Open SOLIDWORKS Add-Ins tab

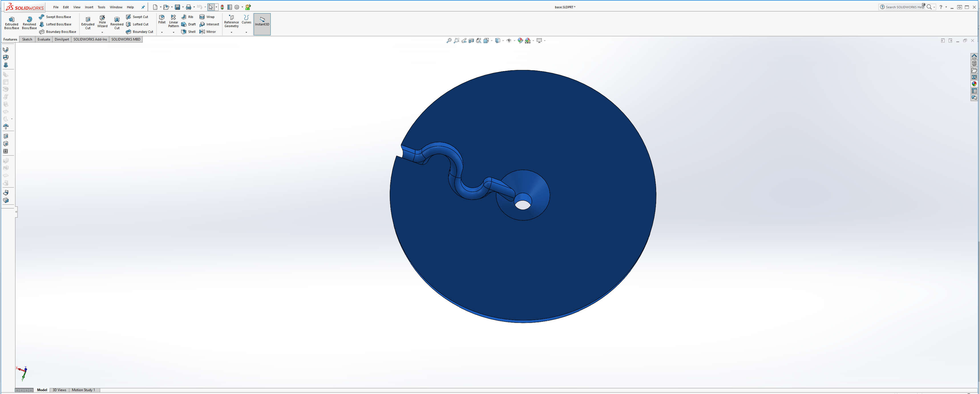[x=90, y=39]
